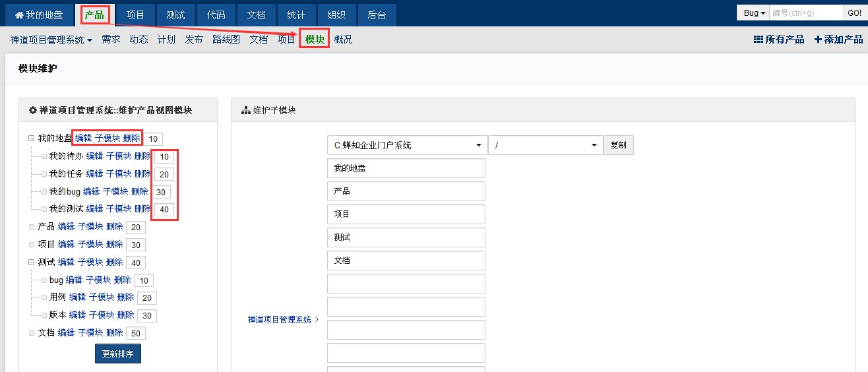
Task: Open the 模块 submenu item
Action: point(315,40)
